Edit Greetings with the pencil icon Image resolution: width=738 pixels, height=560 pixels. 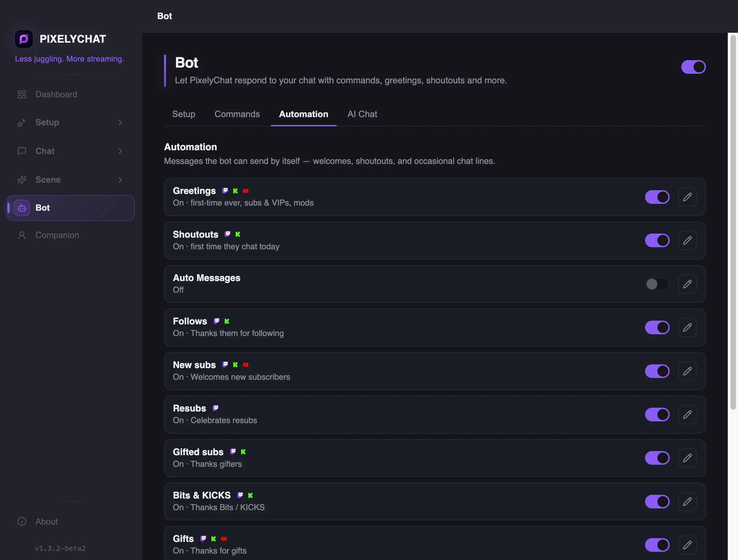687,197
